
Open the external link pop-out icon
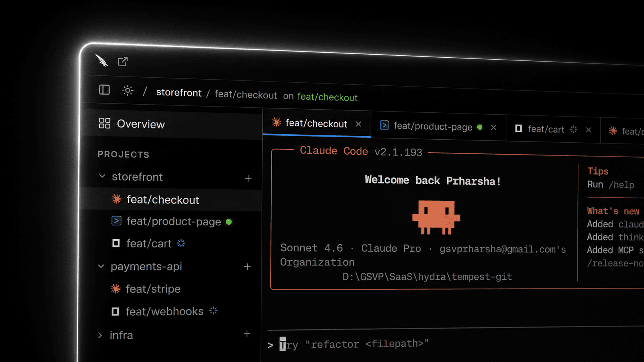point(122,62)
